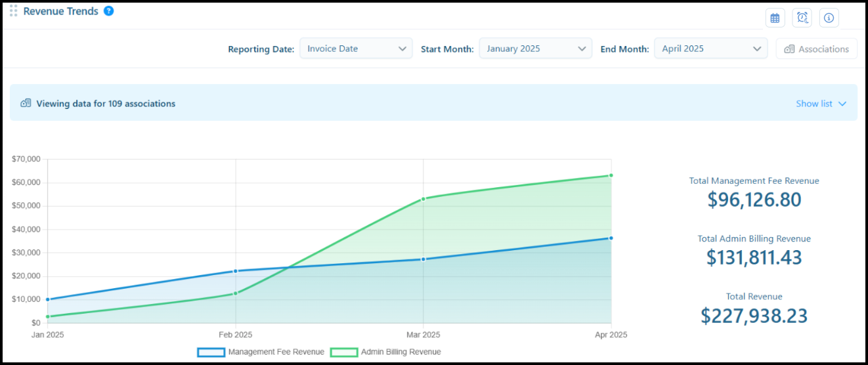Click the Apr 2025 Management Fee data point

[x=611, y=238]
